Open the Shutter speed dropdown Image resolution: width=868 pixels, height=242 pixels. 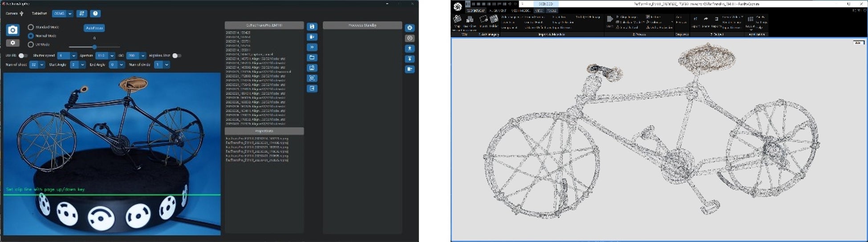pyautogui.click(x=67, y=56)
